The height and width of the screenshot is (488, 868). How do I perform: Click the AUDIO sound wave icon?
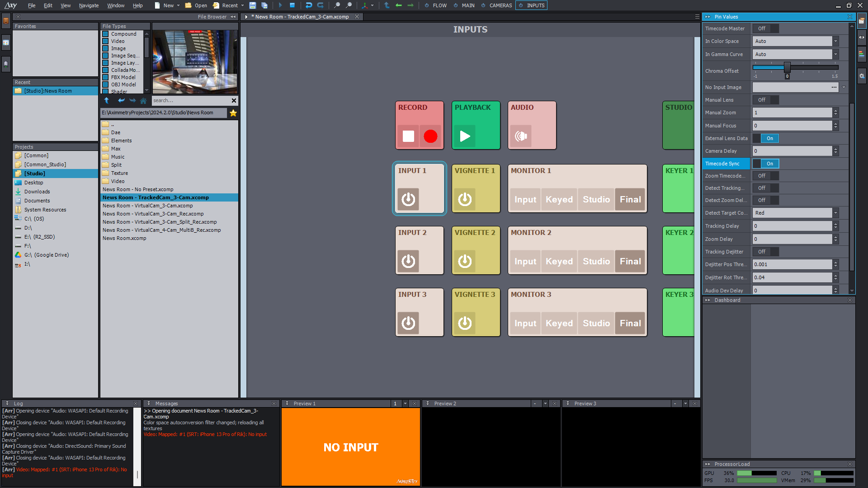pyautogui.click(x=520, y=136)
